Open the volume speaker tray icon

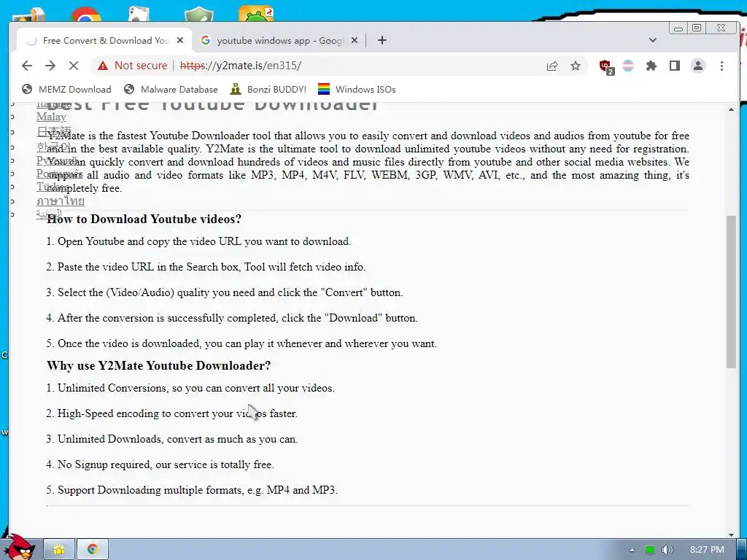pos(667,550)
